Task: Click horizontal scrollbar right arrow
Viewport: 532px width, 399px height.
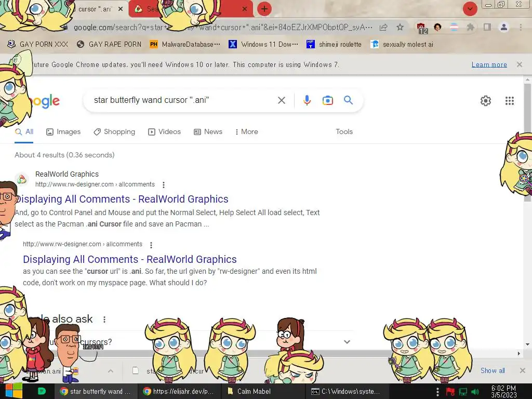Action: [519, 353]
